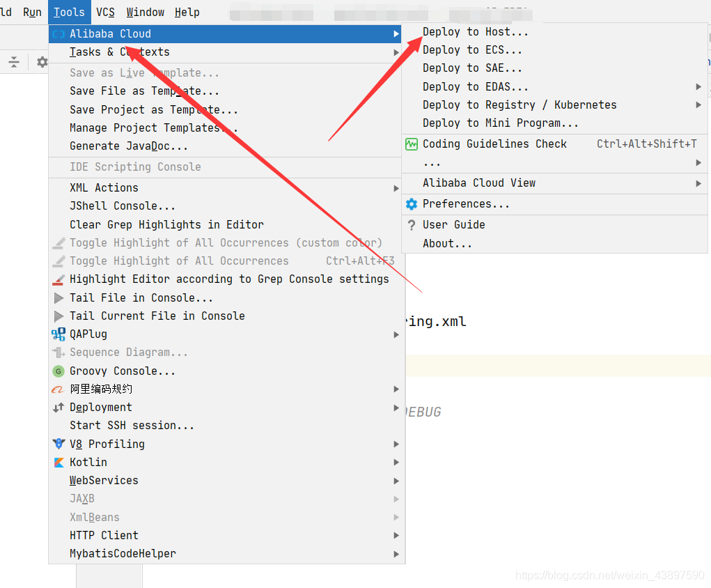
Task: Select Deploy to ECS...
Action: 554,50
